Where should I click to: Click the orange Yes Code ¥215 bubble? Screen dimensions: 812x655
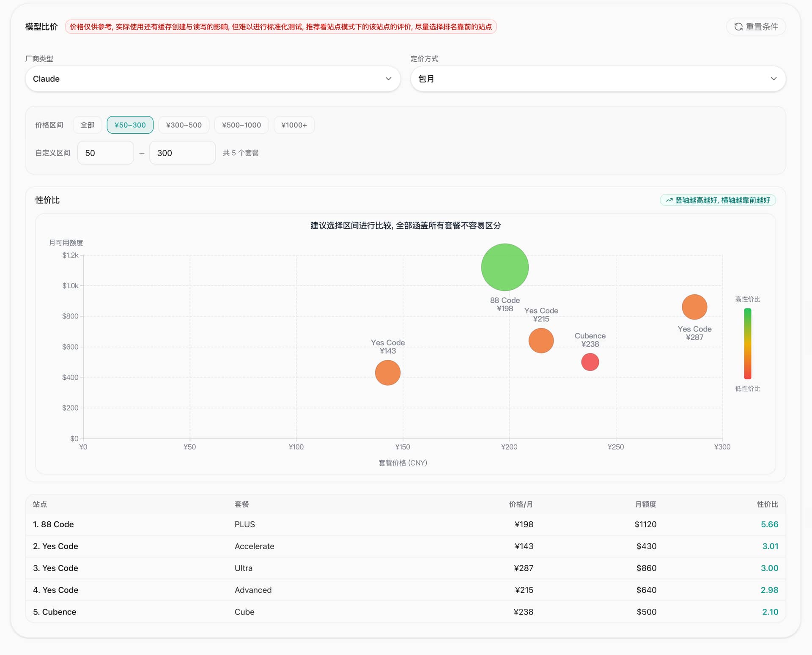[541, 340]
